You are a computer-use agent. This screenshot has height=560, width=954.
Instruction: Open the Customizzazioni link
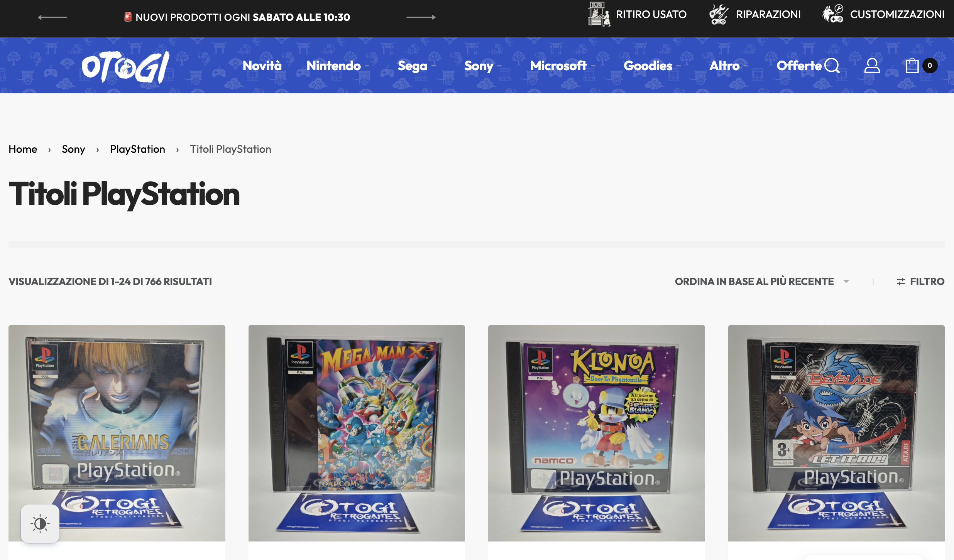tap(897, 14)
